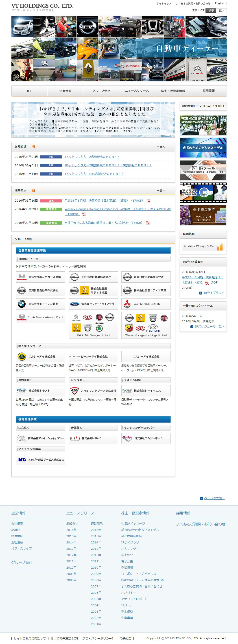Viewport: 238px width, 644px height.
Task: Select the Lotus logo for エルシーアイ
Action: (22, 356)
